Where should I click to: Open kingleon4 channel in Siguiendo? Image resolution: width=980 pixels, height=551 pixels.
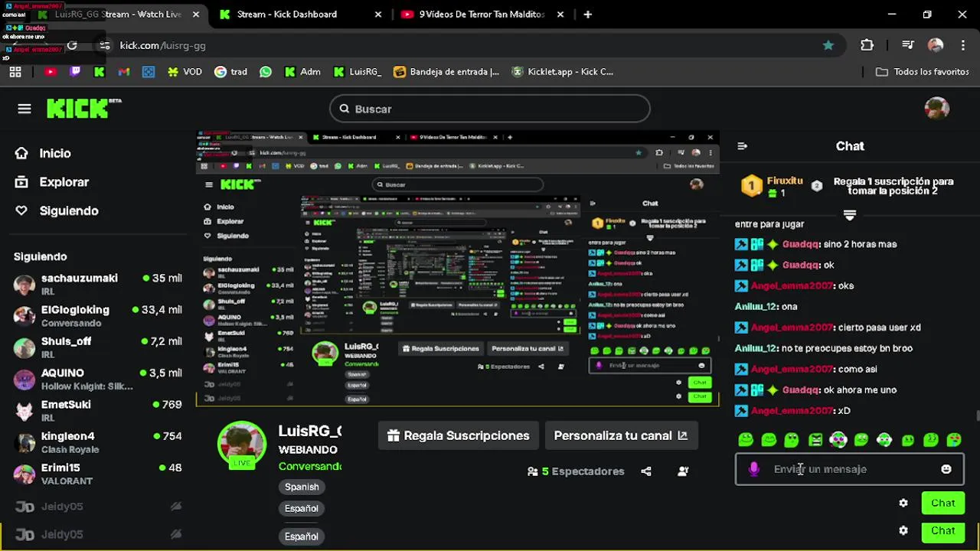pyautogui.click(x=97, y=442)
